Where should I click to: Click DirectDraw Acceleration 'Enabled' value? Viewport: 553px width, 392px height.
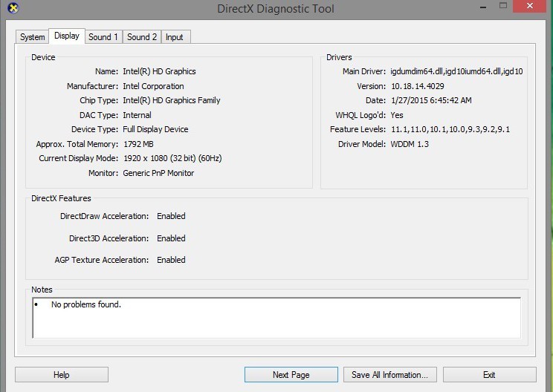[x=171, y=216]
